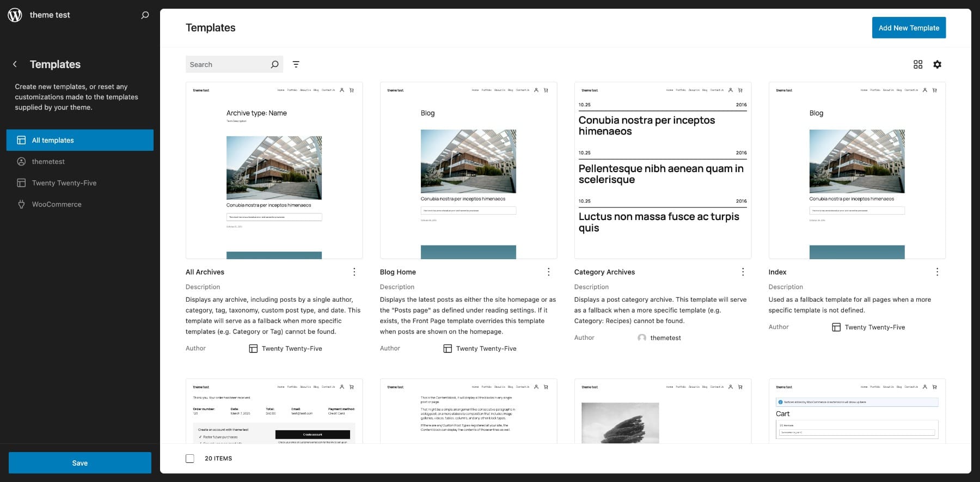The width and height of the screenshot is (980, 482).
Task: Click the Save button
Action: click(x=80, y=463)
